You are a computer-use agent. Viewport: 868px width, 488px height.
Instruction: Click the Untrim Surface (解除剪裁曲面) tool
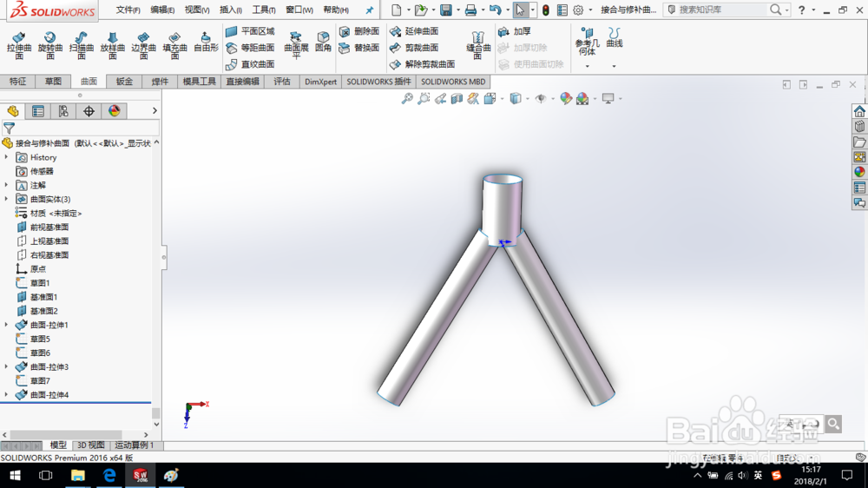pyautogui.click(x=423, y=64)
